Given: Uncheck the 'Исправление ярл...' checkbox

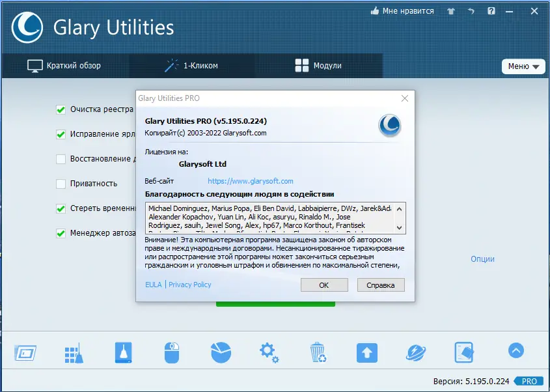Looking at the screenshot, I should click(x=61, y=134).
